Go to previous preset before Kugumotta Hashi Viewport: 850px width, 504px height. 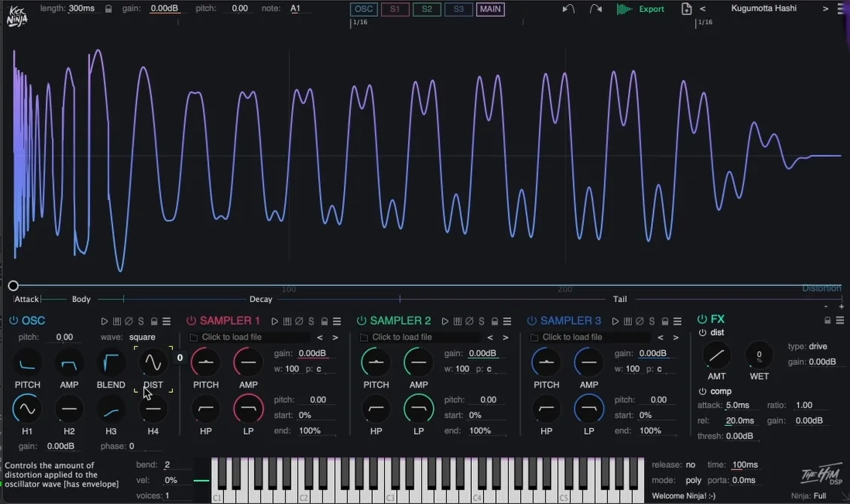coord(703,9)
